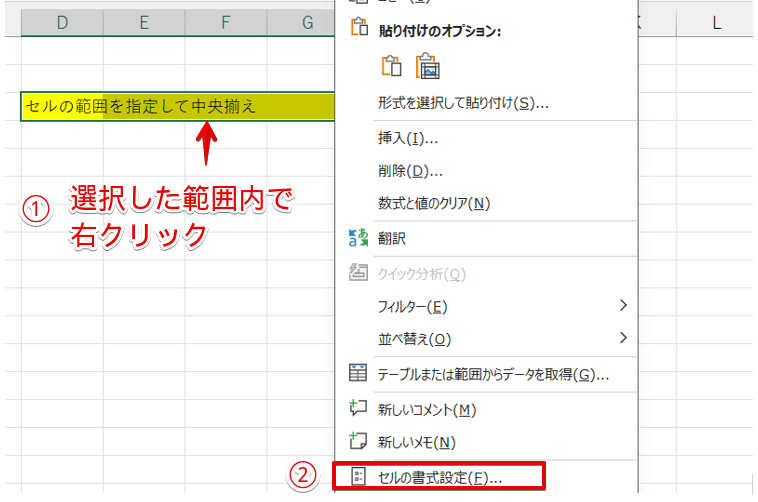Image resolution: width=758 pixels, height=502 pixels.
Task: Click the table icon beside テーブルまたは範囲からデータを取得
Action: [358, 373]
